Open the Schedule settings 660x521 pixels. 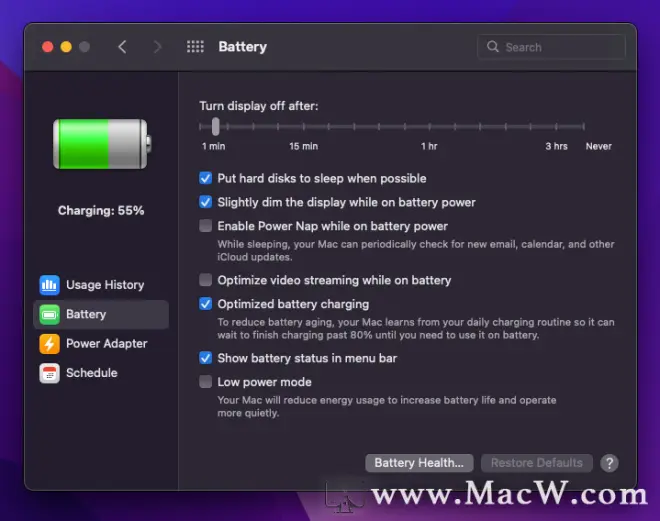pyautogui.click(x=101, y=373)
